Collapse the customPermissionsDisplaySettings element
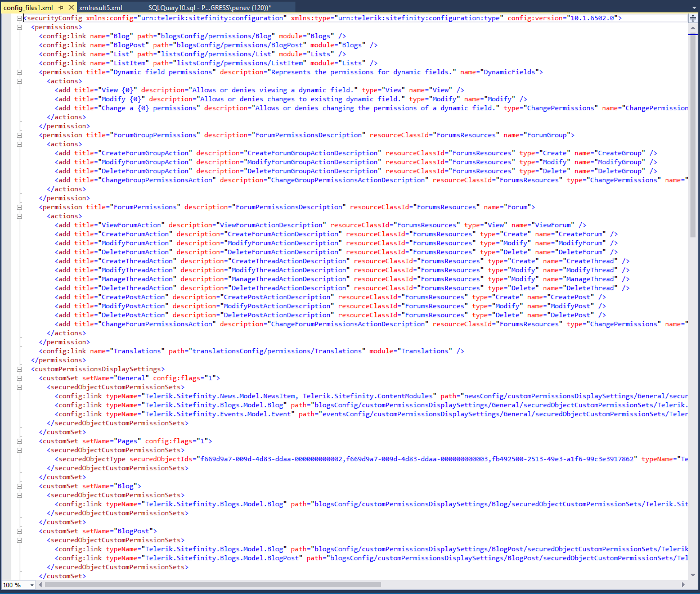 point(19,369)
